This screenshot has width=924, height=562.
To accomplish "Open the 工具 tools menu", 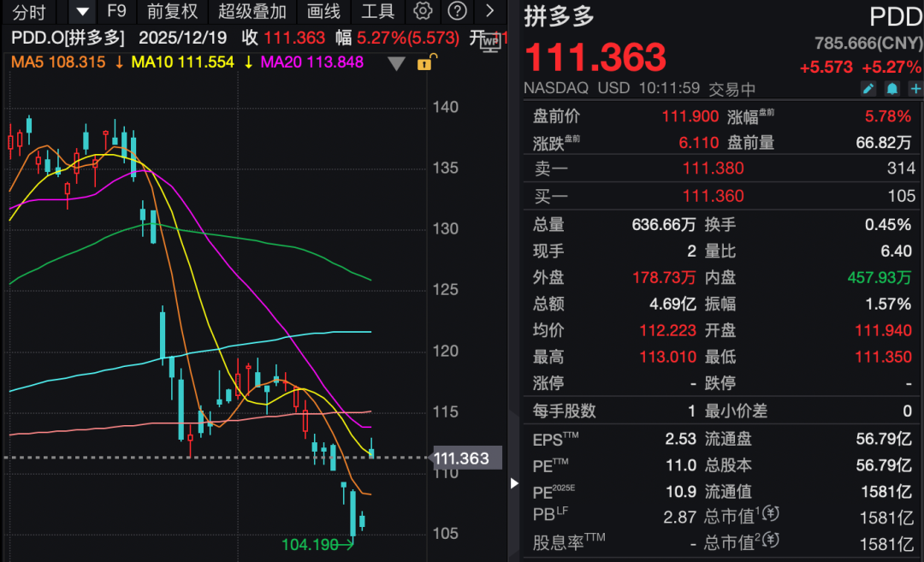I will click(378, 11).
